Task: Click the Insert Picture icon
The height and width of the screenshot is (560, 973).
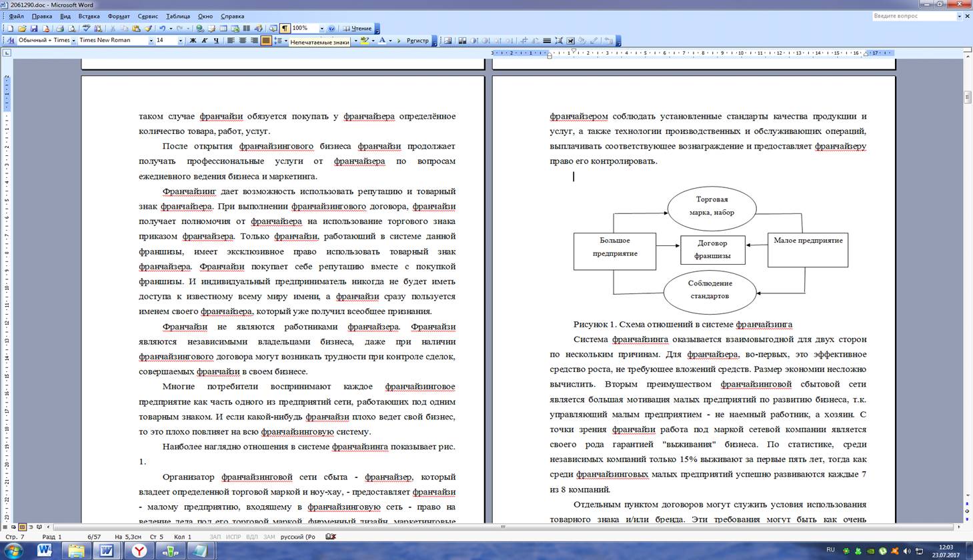Action: pyautogui.click(x=448, y=41)
